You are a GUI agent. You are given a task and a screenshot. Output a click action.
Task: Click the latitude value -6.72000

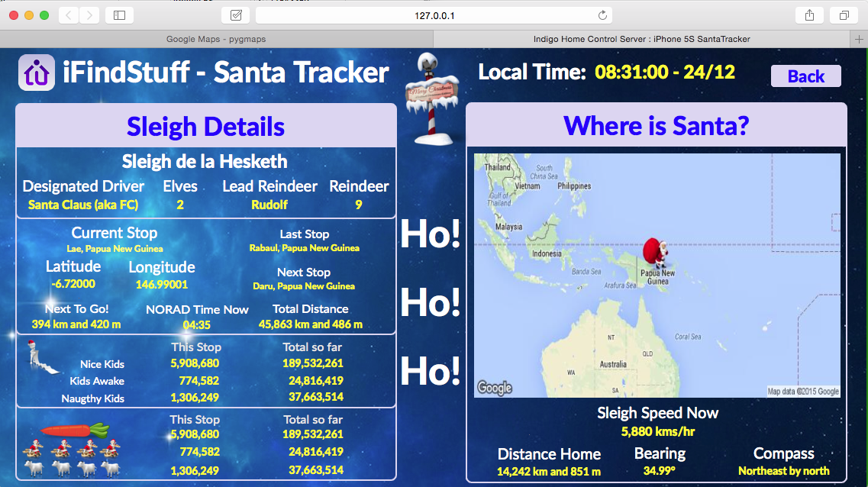(73, 284)
